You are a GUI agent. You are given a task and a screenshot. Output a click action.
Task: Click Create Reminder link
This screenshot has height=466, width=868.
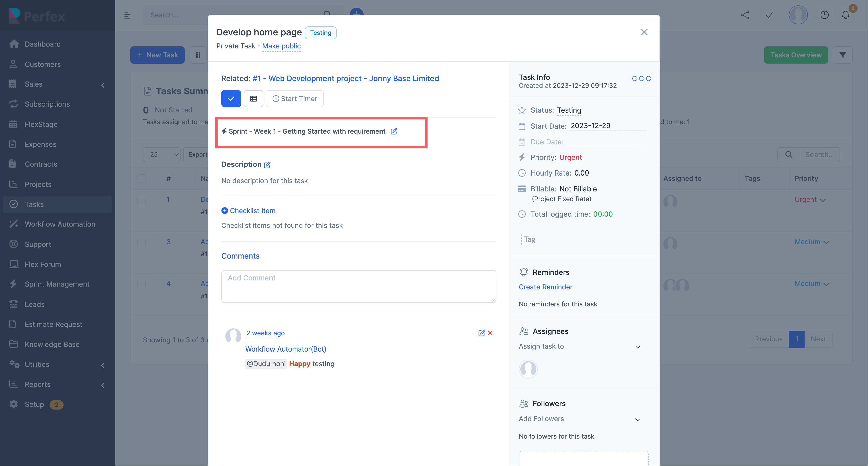pyautogui.click(x=545, y=287)
